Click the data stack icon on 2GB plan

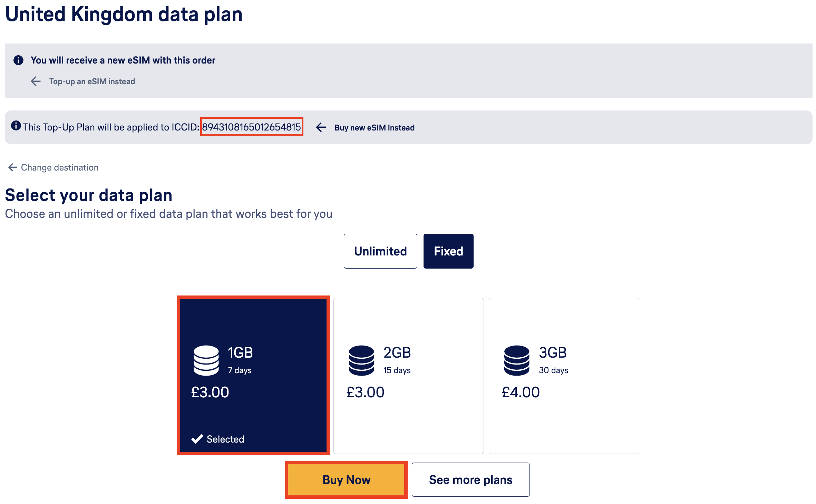(361, 360)
